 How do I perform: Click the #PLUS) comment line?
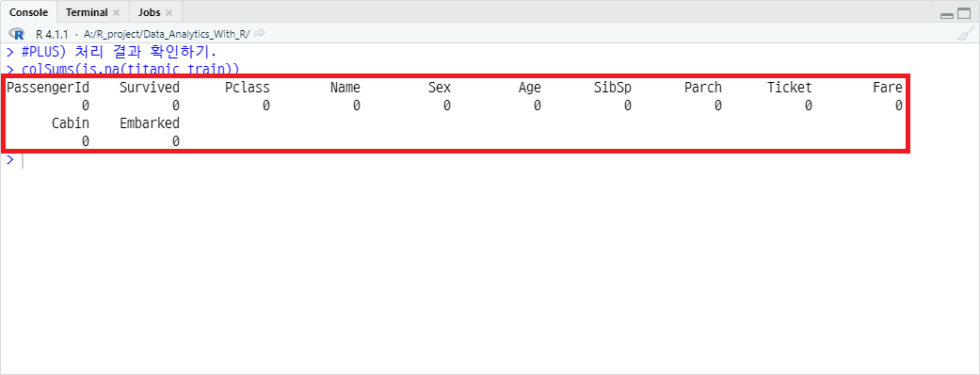tap(119, 51)
